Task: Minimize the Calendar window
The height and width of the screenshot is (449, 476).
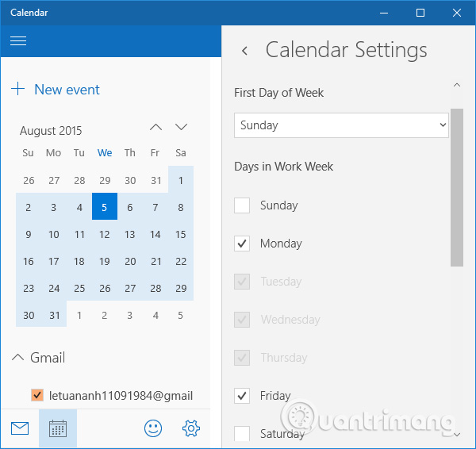Action: pos(384,13)
